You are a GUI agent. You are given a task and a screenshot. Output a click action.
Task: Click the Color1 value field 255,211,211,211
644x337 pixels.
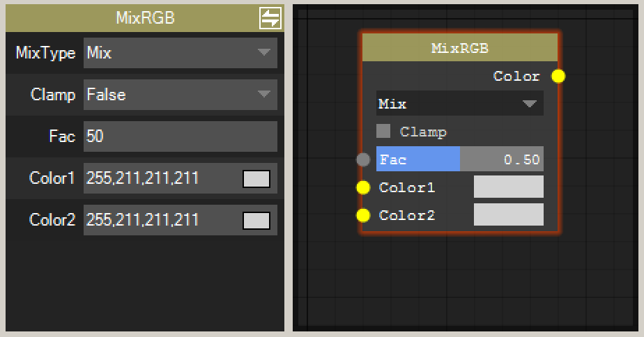pos(160,178)
